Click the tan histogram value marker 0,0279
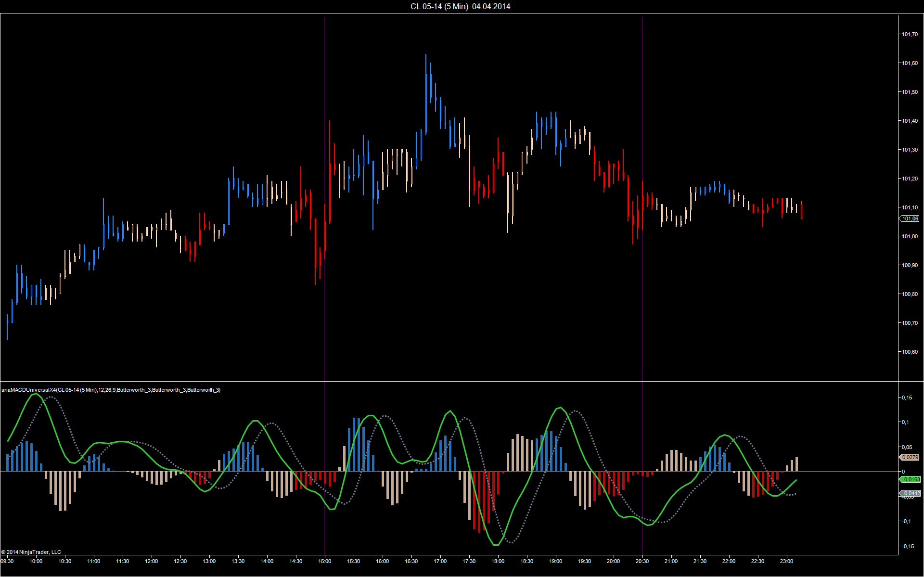 (910, 457)
